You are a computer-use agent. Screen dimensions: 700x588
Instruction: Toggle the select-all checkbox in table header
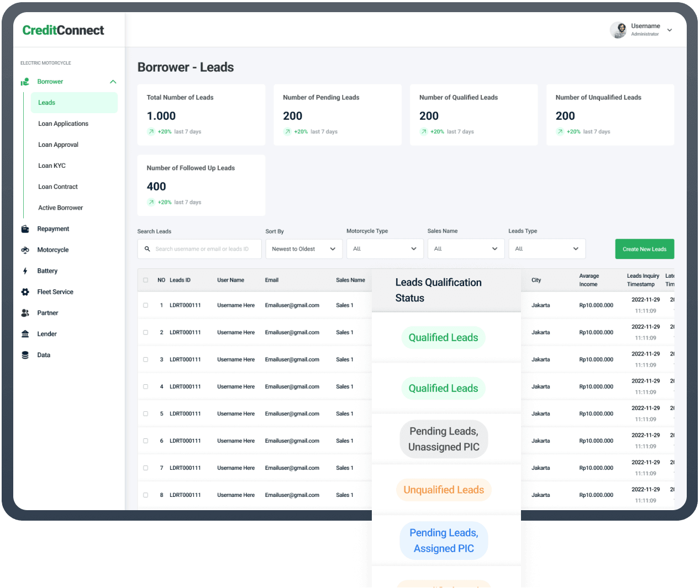coord(146,280)
